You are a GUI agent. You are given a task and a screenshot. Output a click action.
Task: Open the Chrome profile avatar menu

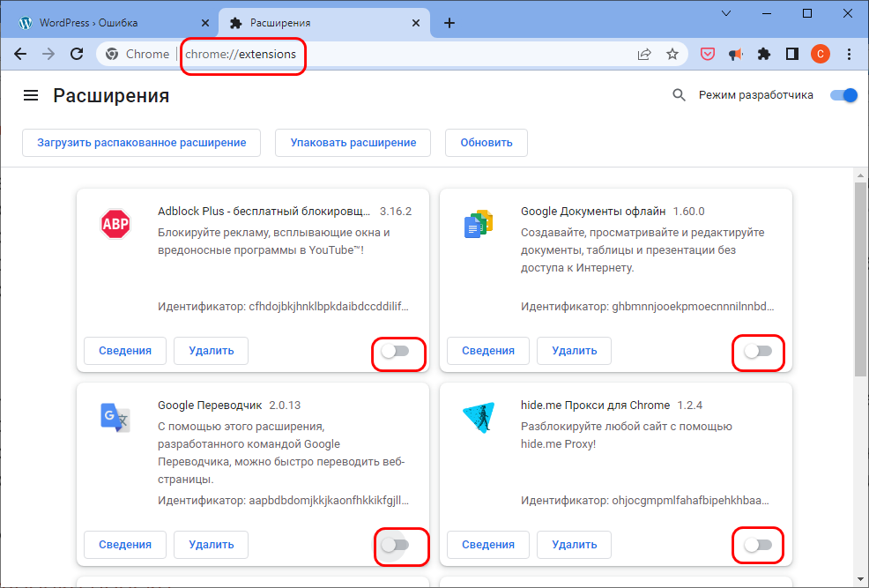[821, 54]
